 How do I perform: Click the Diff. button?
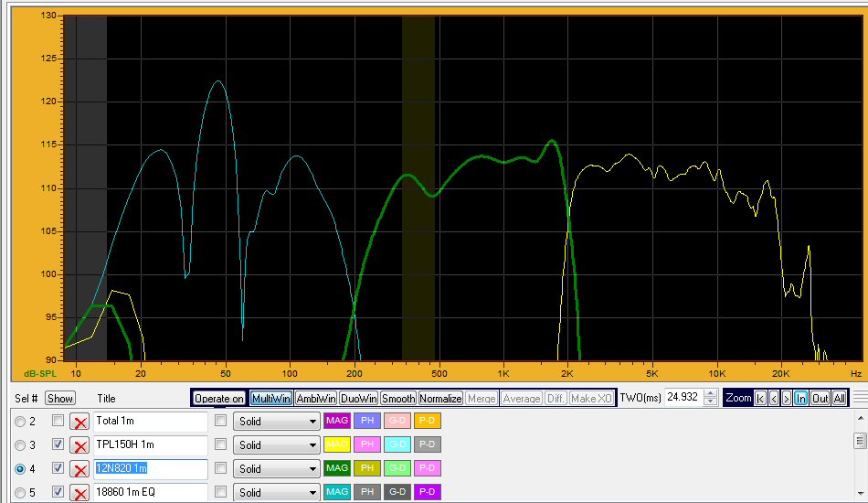[x=556, y=399]
